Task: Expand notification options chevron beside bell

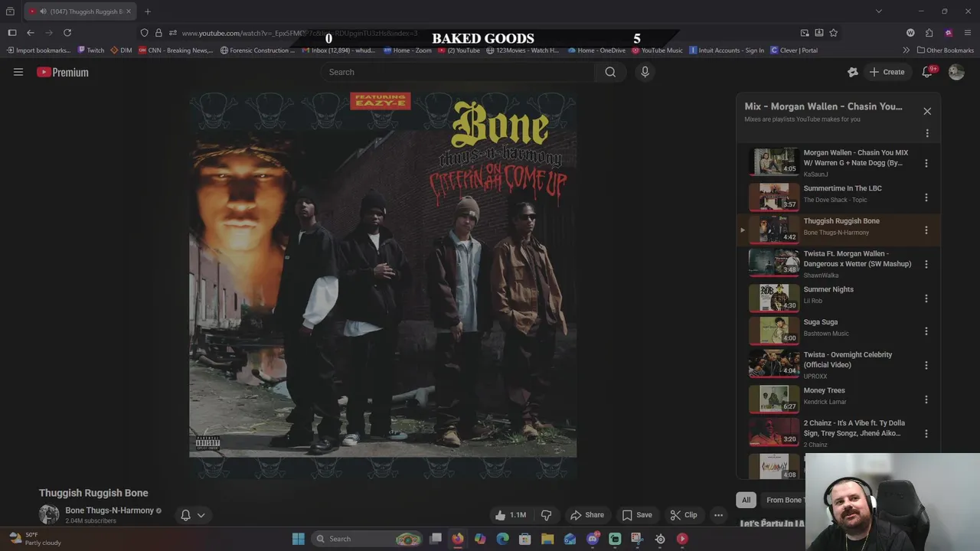Action: click(x=201, y=515)
